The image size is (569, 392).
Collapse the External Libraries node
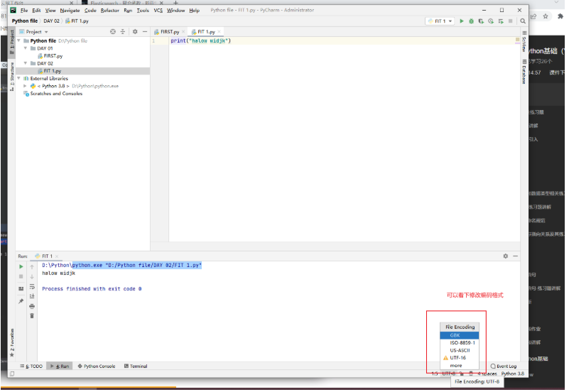19,78
